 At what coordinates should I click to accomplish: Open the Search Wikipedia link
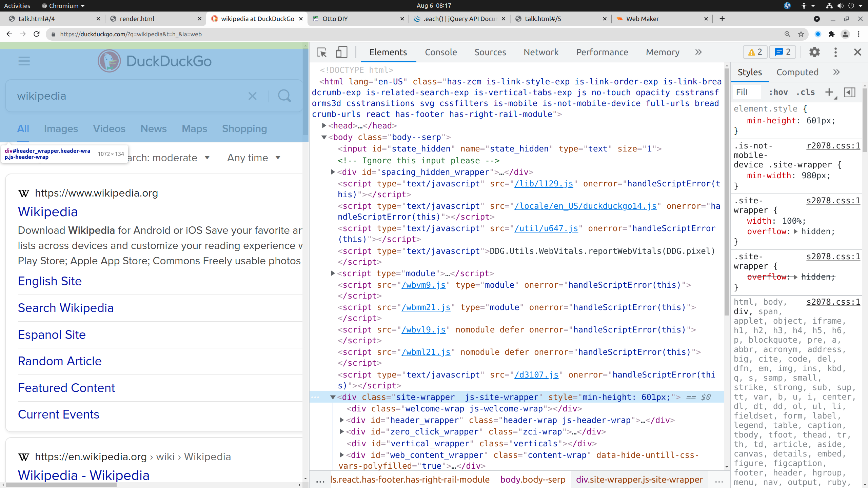66,308
